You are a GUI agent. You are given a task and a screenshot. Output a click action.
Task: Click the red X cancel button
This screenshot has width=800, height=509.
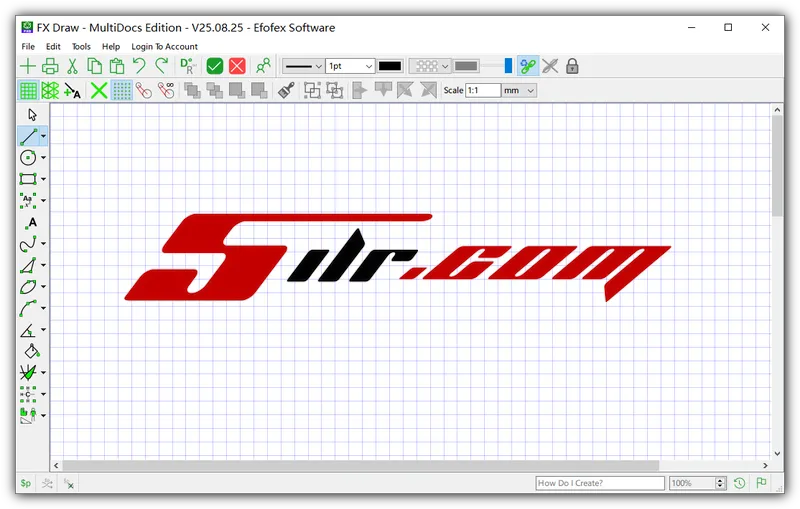pos(237,66)
